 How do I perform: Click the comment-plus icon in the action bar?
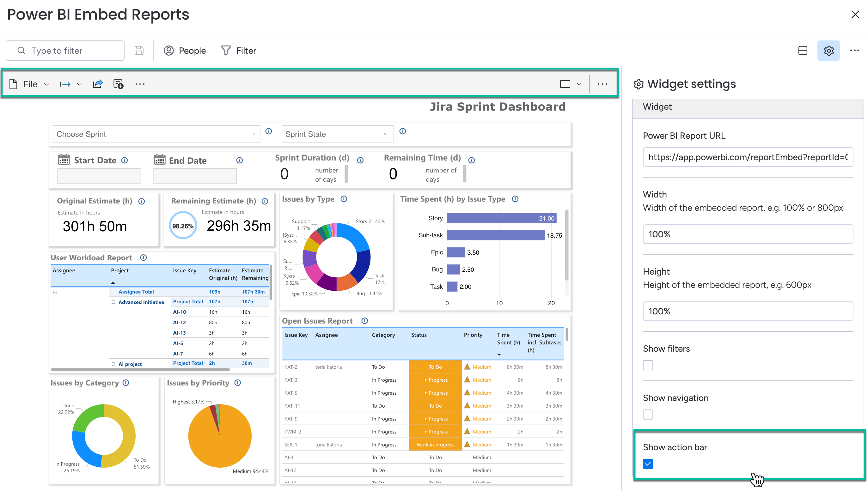coord(118,84)
